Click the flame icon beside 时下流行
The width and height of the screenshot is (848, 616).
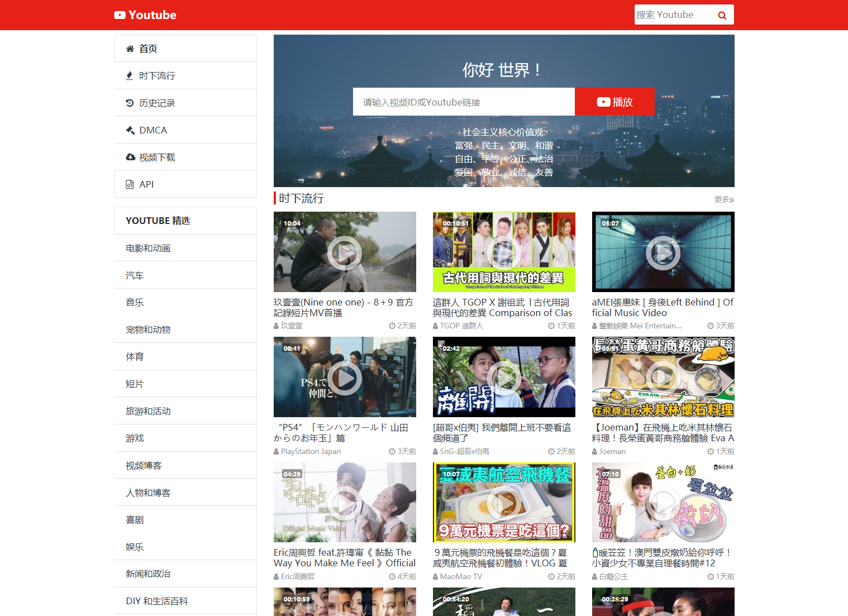point(130,76)
